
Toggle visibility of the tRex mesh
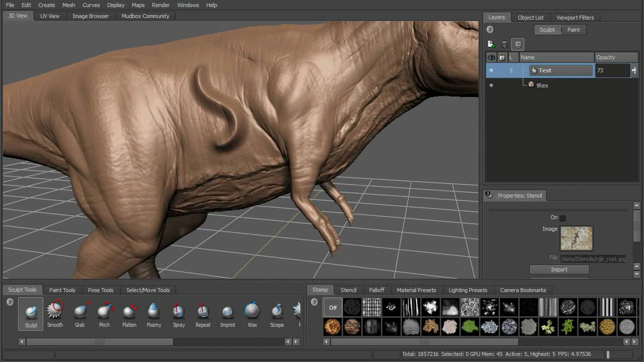491,85
